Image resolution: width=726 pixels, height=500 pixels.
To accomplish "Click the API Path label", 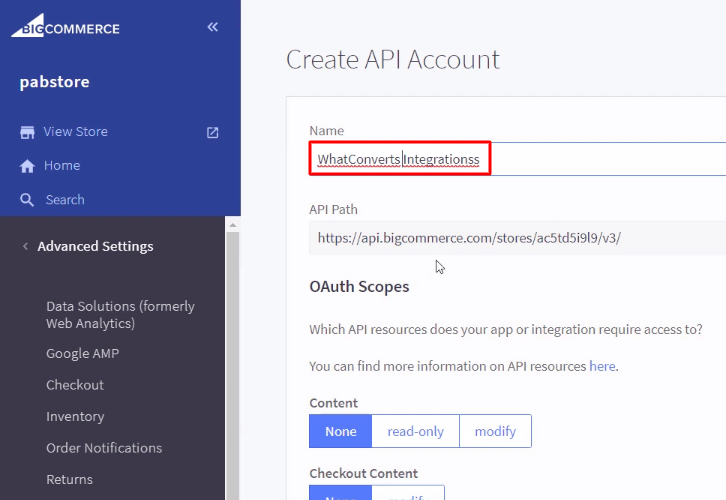I will (x=333, y=209).
